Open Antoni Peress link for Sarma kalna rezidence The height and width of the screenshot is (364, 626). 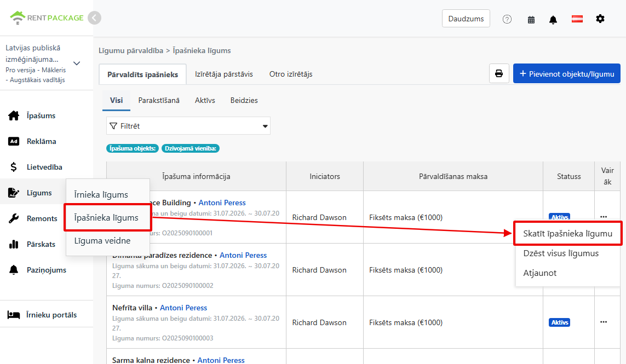tap(221, 360)
